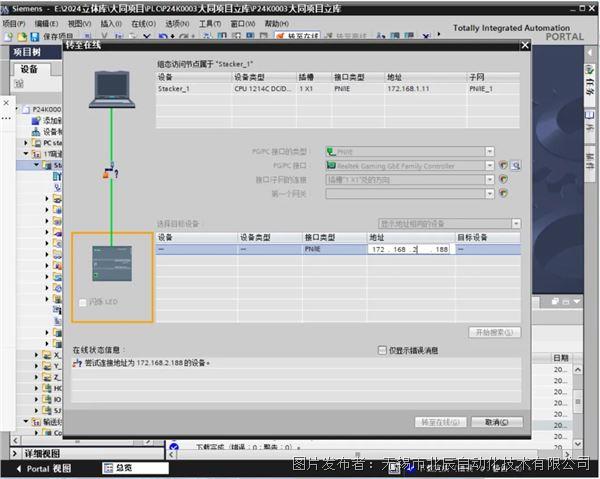
Task: Toggle the 仅显示错误消息 checkbox
Action: tap(382, 350)
